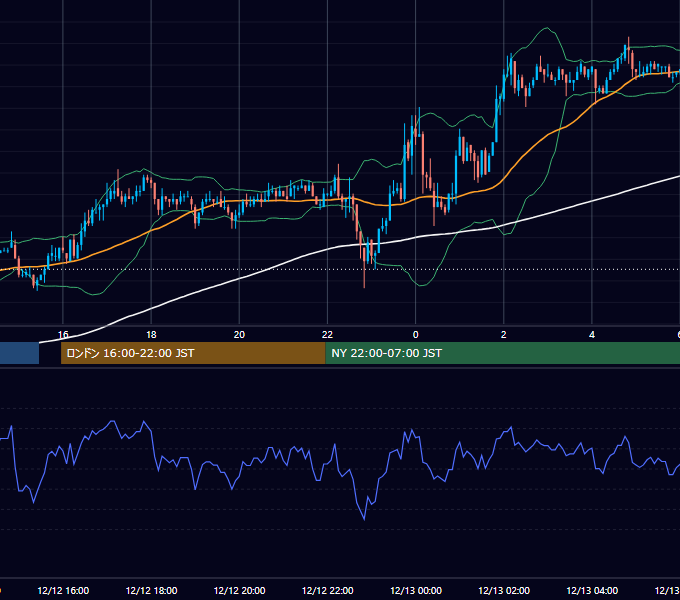Click the London 16:00-22:00 JST session bar

click(193, 353)
